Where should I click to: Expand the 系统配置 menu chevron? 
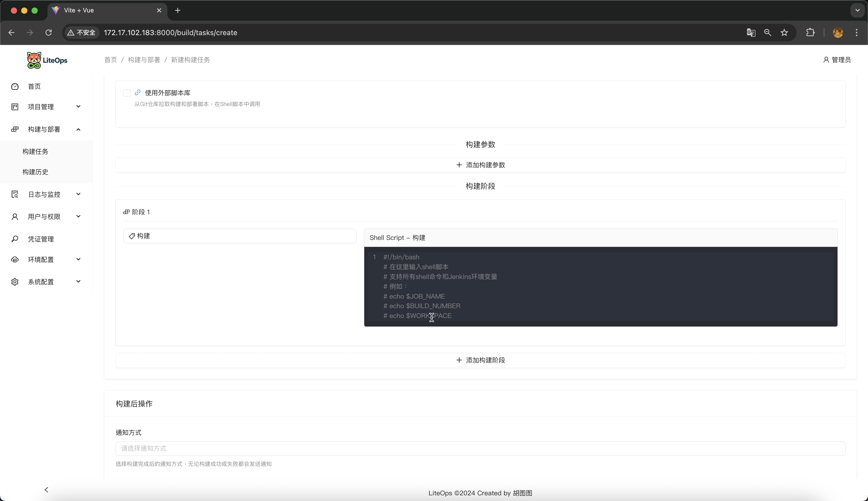click(78, 282)
